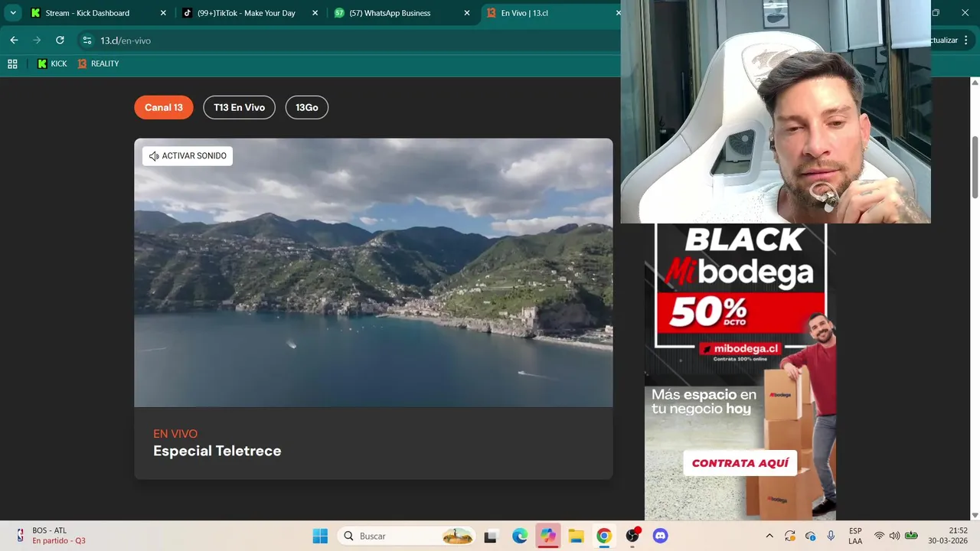Click the CONTRATA AQUÍ ad button
Screen dimensions: 980x551
[x=740, y=463]
